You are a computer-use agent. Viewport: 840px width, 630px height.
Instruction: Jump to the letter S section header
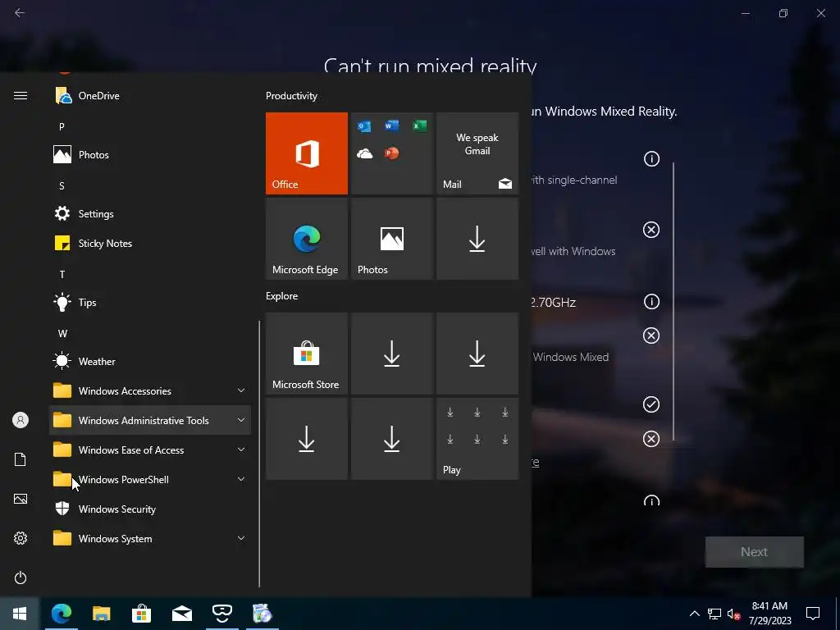click(62, 186)
